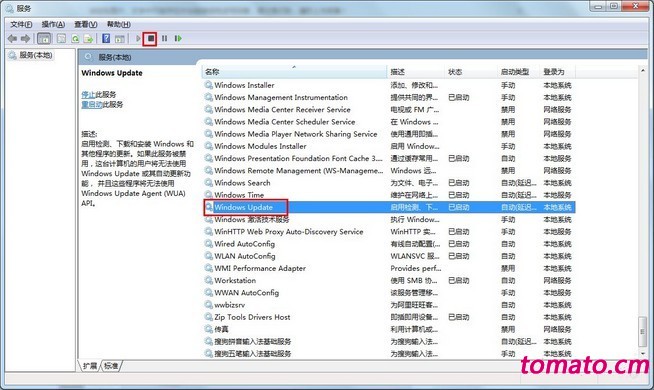Open Help via the blue question-mark icon
Image resolution: width=654 pixels, height=390 pixels.
(x=106, y=39)
